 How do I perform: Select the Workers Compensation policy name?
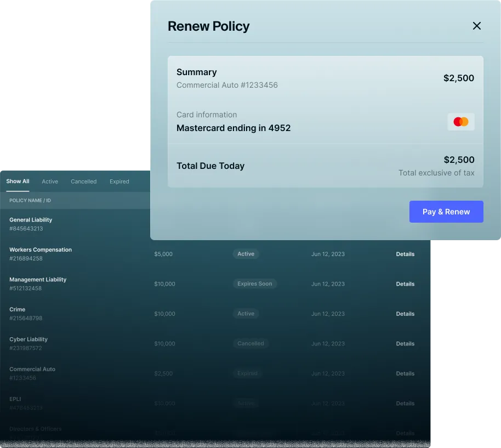[41, 249]
